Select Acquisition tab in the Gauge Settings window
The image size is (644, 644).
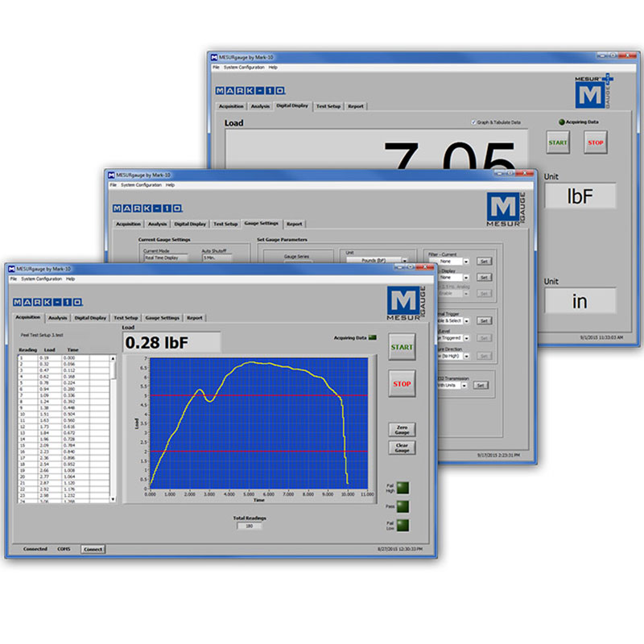coord(128,224)
